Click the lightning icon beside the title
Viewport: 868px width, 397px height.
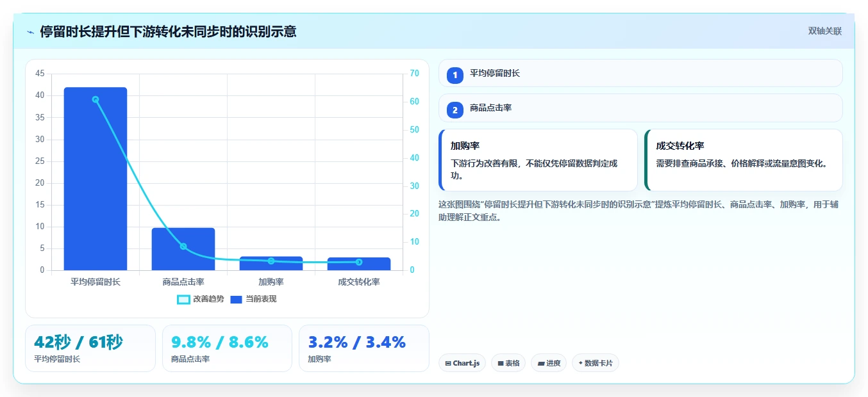pos(30,32)
